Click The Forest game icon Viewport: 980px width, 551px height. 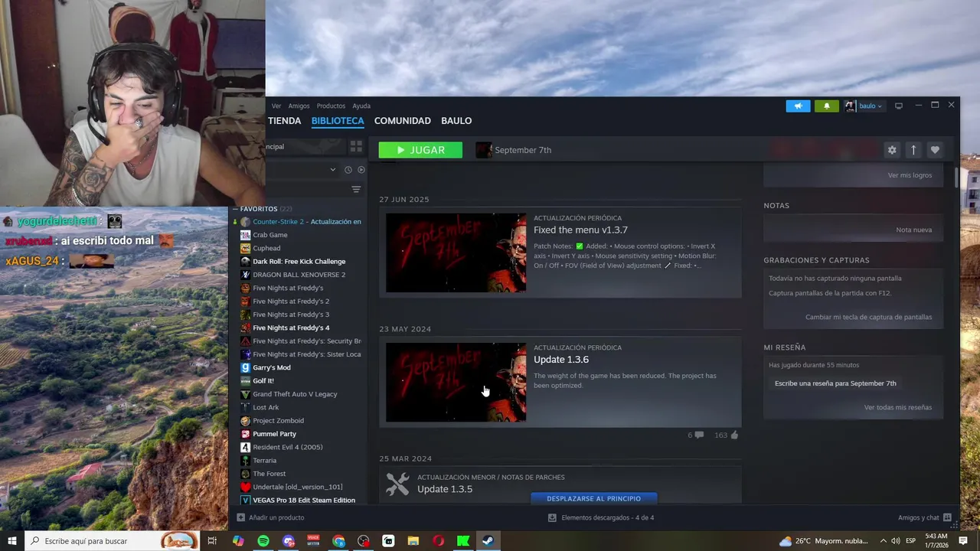point(245,474)
